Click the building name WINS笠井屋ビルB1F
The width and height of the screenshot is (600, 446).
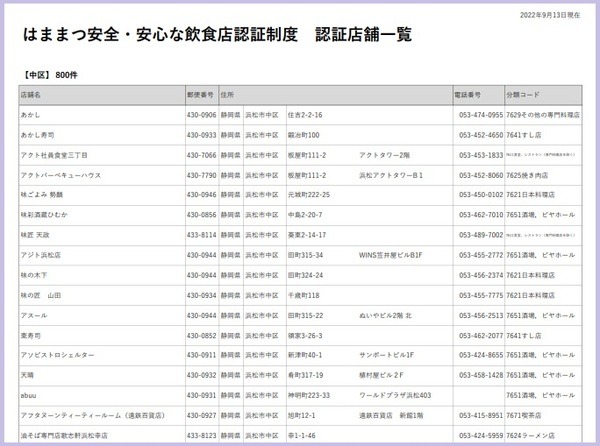point(391,255)
